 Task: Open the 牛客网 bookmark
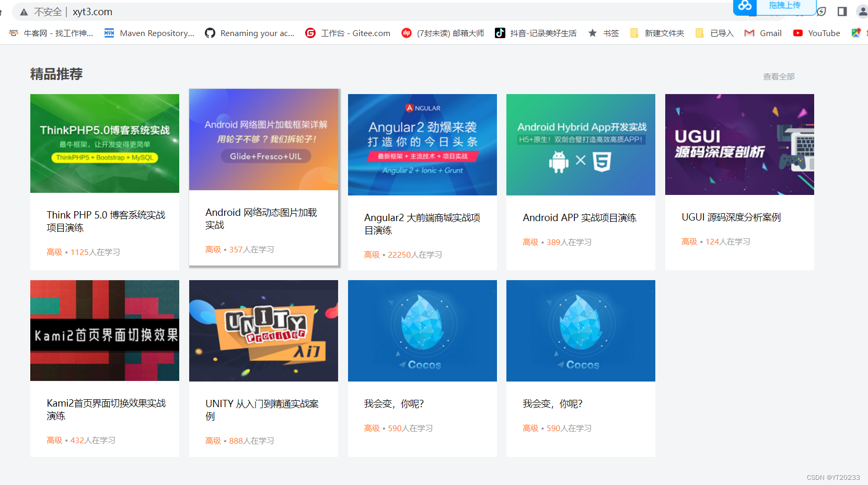pos(51,33)
